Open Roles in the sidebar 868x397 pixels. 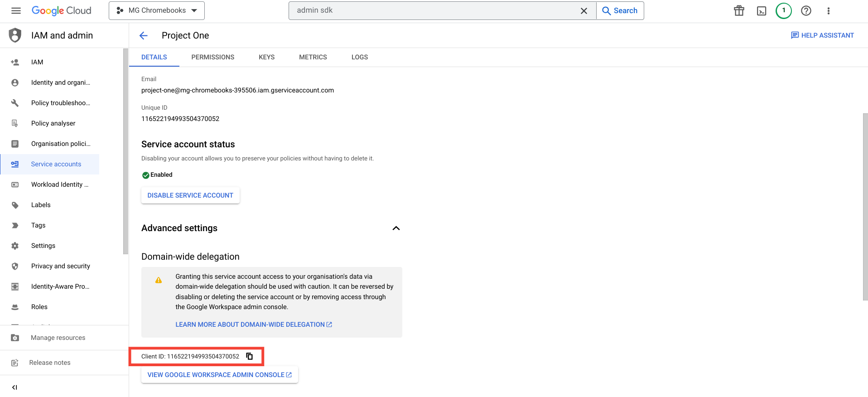tap(50, 307)
